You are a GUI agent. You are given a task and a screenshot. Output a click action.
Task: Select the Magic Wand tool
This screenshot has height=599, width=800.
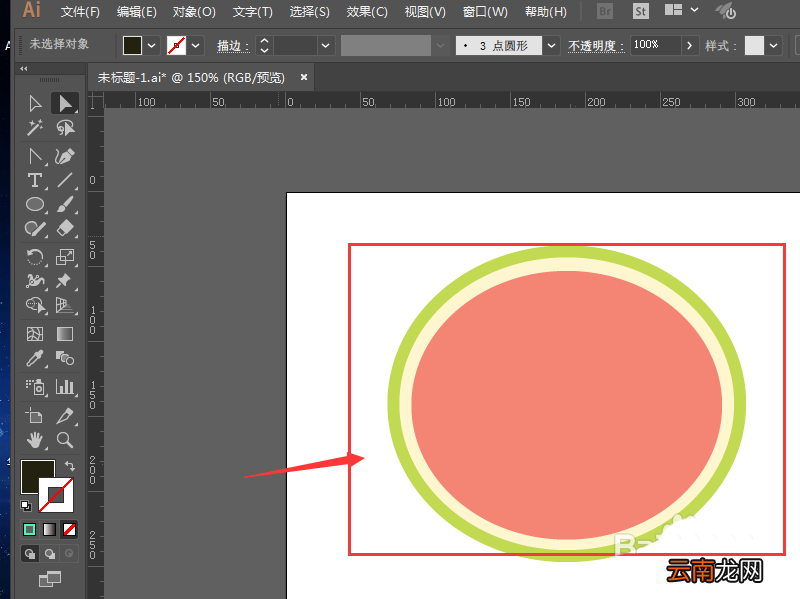(35, 128)
